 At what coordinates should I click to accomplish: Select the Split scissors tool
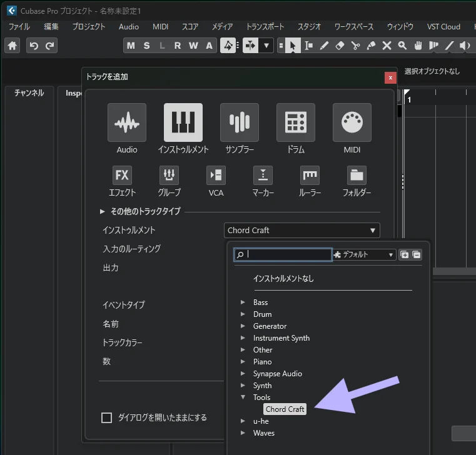pyautogui.click(x=355, y=46)
